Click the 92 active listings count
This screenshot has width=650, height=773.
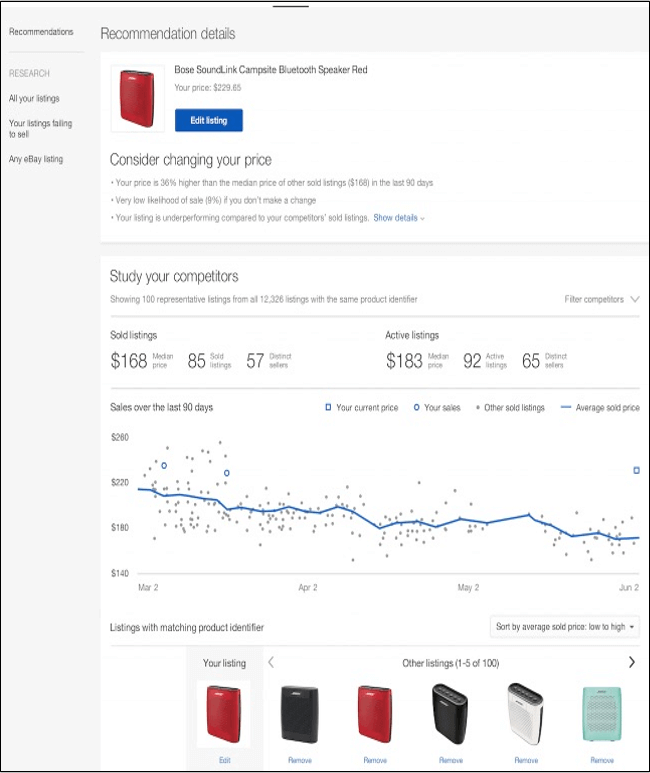[x=472, y=360]
